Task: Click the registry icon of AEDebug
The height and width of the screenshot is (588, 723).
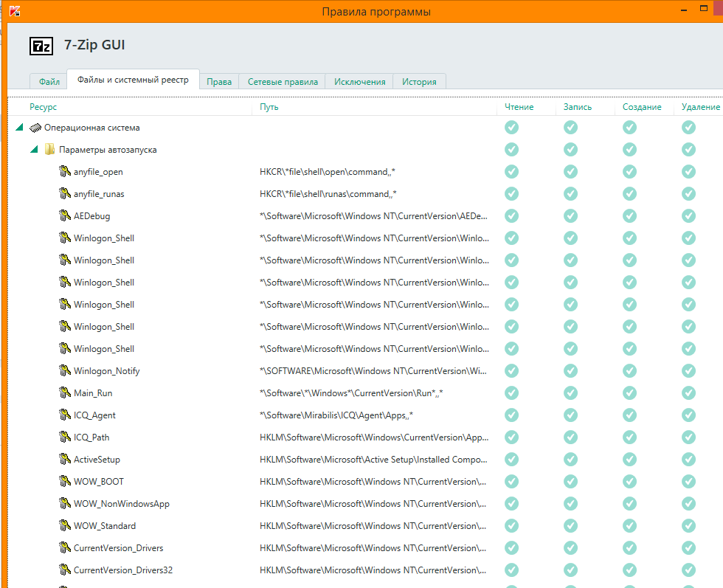Action: pyautogui.click(x=65, y=216)
